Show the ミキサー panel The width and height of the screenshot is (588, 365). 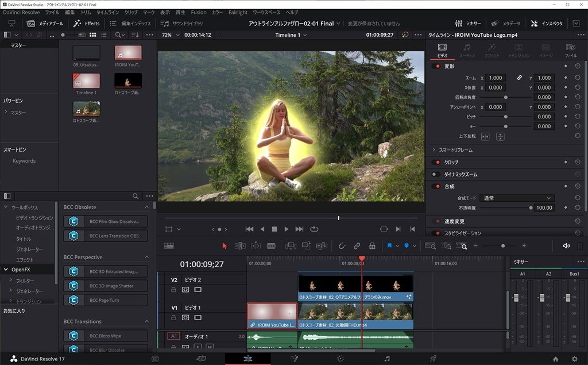coord(467,24)
